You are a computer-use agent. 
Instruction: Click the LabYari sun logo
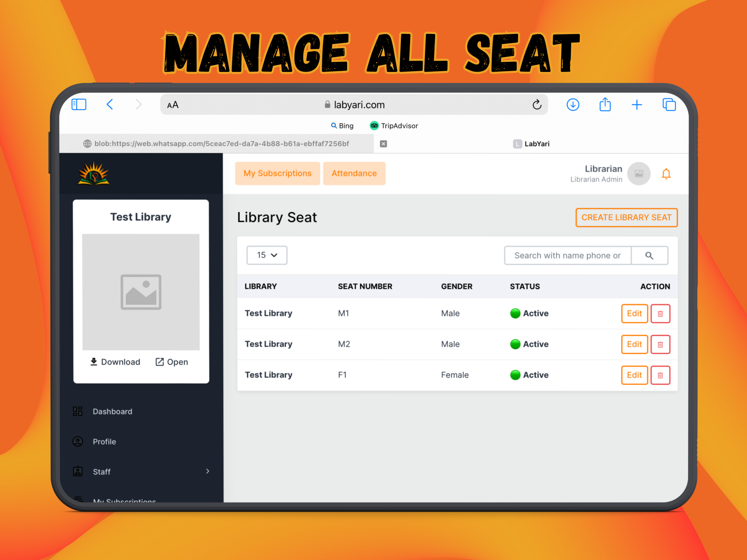(x=94, y=174)
